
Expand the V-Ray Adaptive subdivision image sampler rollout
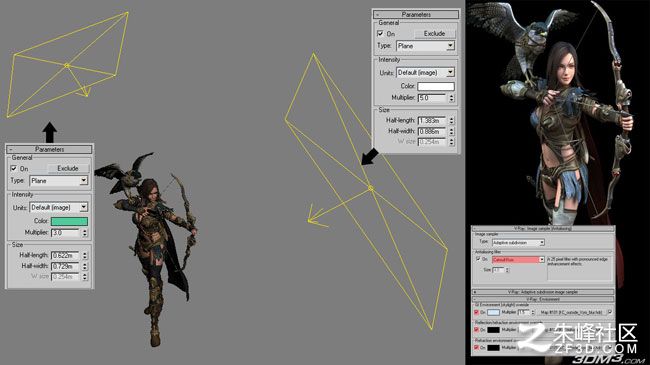(543, 292)
